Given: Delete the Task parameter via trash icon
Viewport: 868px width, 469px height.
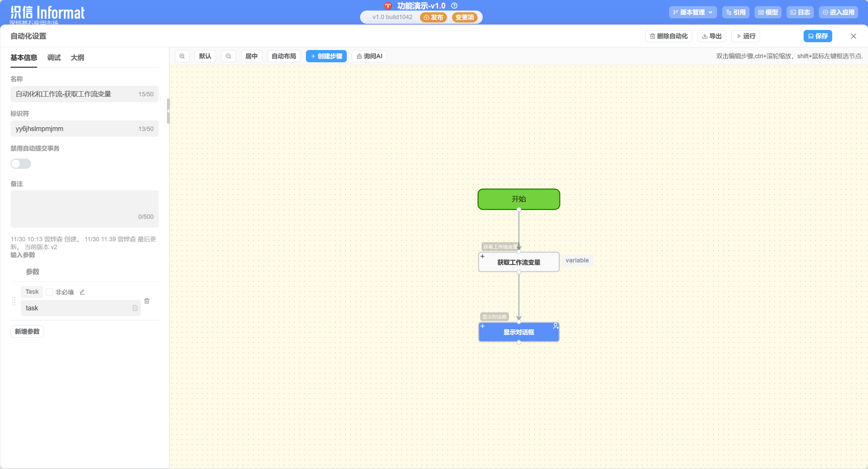Looking at the screenshot, I should [x=147, y=301].
